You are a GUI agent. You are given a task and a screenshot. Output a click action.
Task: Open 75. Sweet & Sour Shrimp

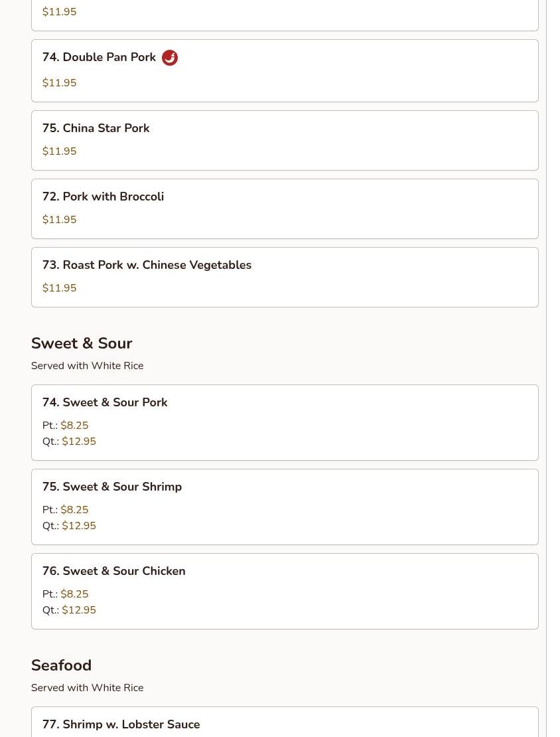112,487
